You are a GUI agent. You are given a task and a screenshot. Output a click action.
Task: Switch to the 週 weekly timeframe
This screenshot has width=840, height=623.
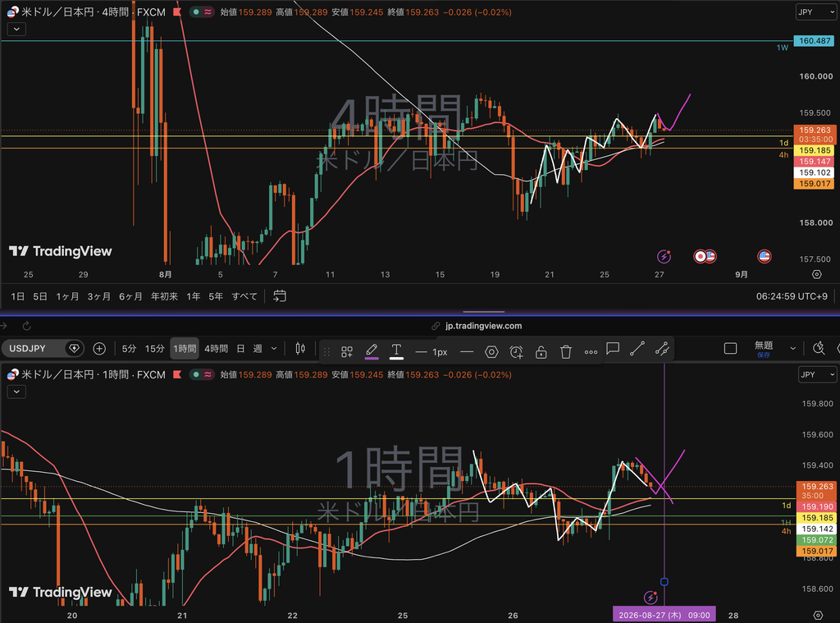[258, 349]
